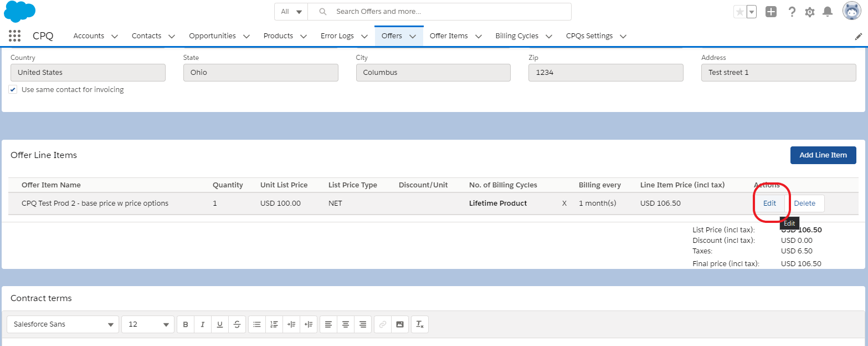Show notifications with the bell icon

point(828,12)
